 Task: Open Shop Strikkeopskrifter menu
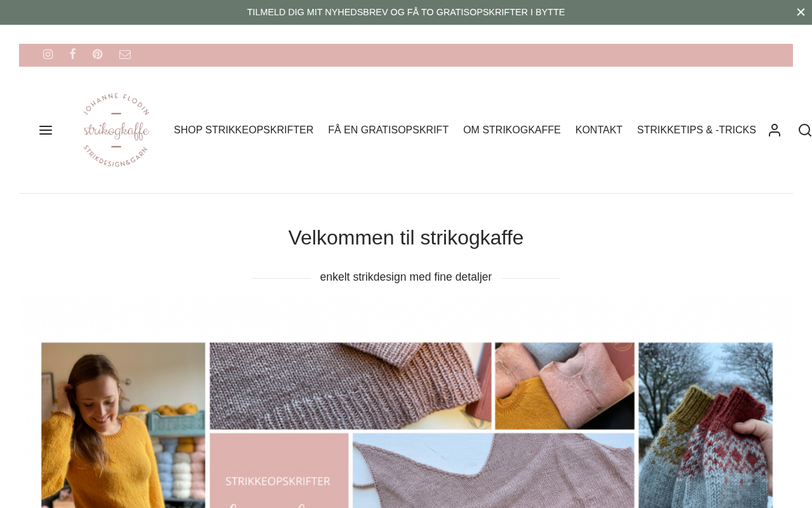244,130
